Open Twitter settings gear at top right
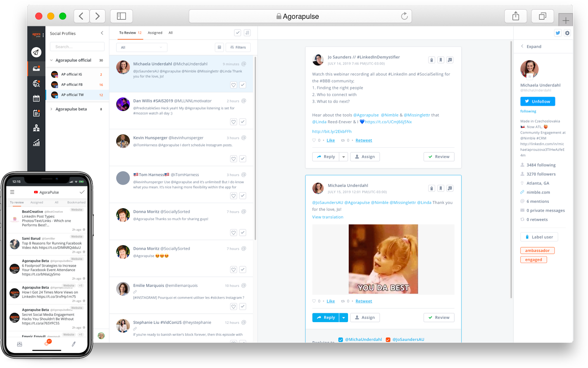 (x=567, y=33)
